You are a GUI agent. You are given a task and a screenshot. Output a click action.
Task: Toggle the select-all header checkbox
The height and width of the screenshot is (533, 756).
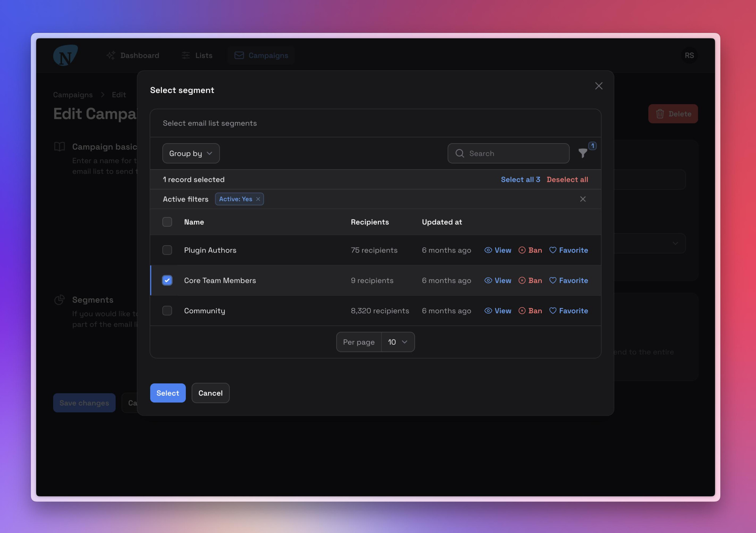pyautogui.click(x=167, y=222)
